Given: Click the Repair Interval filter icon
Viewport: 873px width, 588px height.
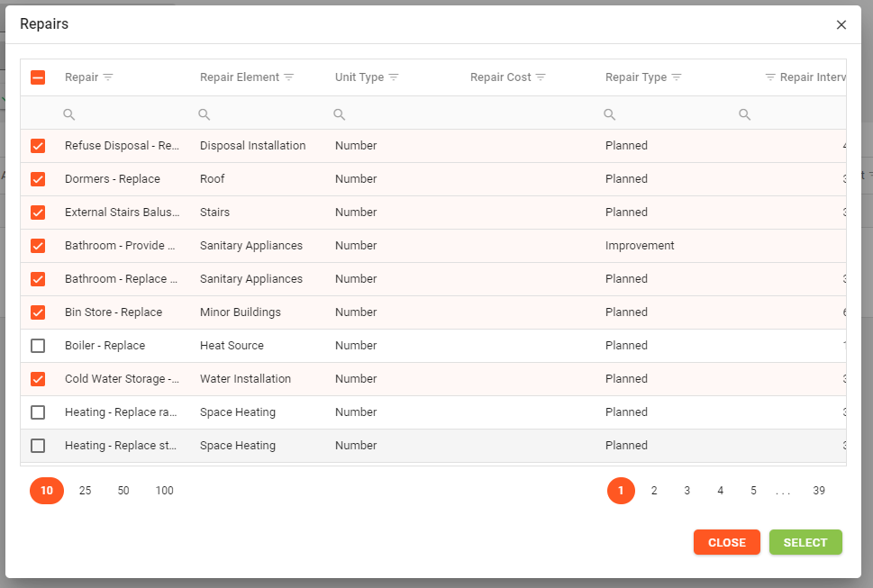Looking at the screenshot, I should [770, 77].
